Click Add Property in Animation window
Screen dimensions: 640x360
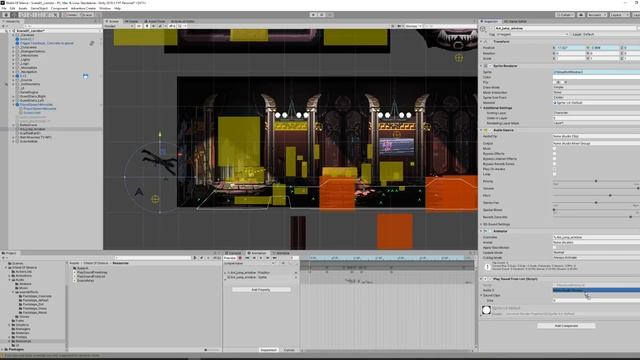coord(261,290)
